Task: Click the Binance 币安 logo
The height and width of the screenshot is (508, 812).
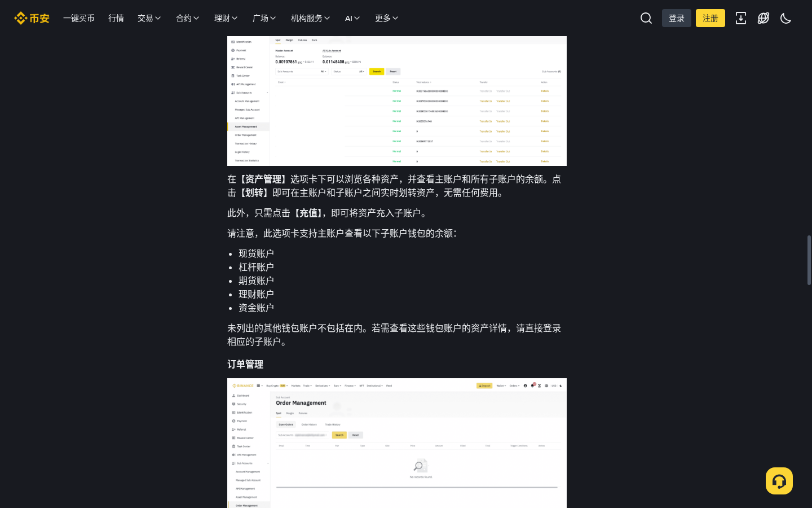Action: (32, 18)
